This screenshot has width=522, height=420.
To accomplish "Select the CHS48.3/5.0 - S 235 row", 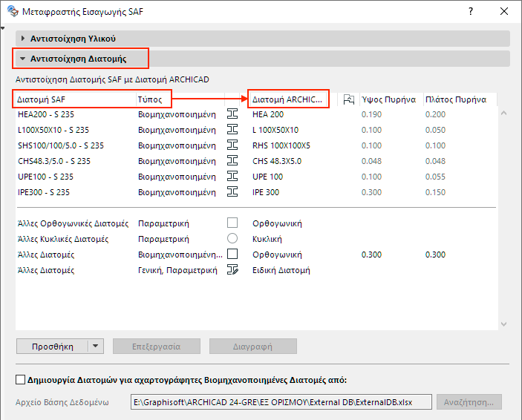I will point(257,161).
